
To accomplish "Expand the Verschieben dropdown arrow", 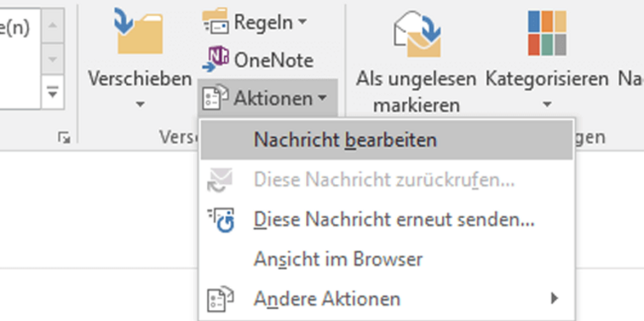I will 140,105.
